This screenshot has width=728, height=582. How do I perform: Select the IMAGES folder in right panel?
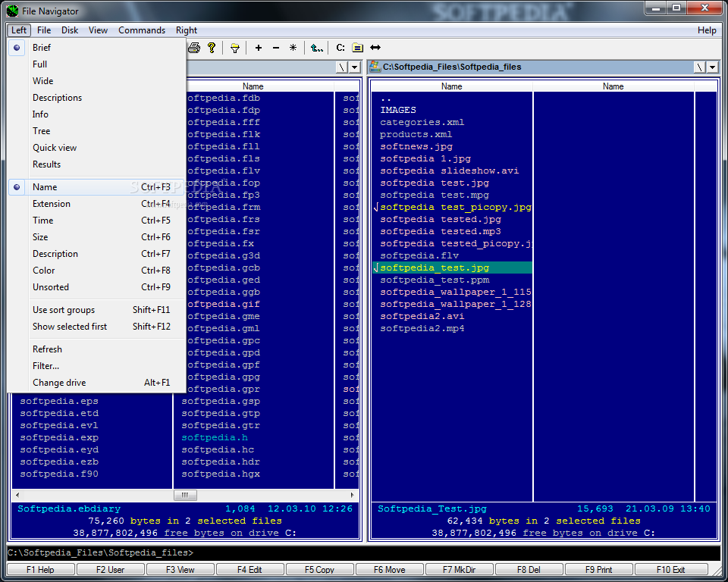[x=398, y=110]
